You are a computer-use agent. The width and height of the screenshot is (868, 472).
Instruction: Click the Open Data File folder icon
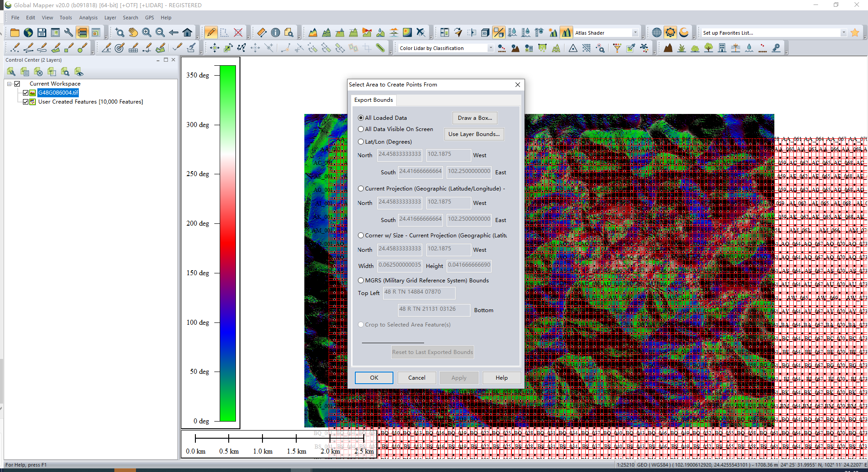point(15,32)
